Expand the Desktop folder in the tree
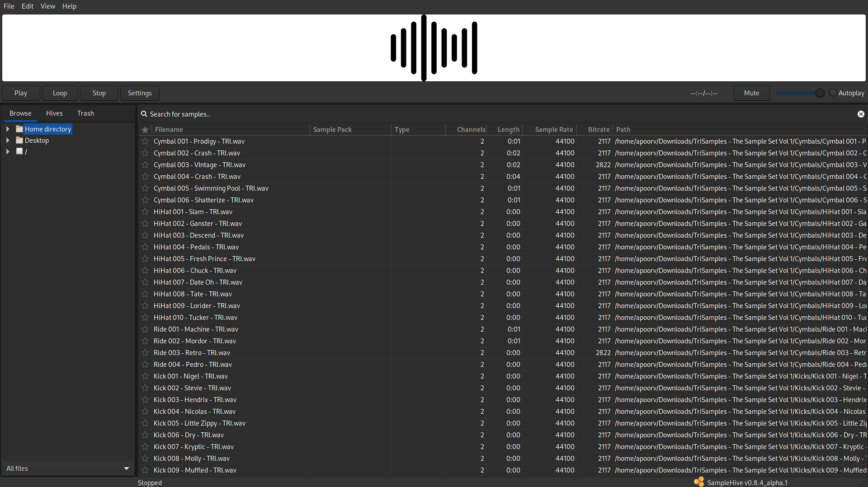 [8, 140]
